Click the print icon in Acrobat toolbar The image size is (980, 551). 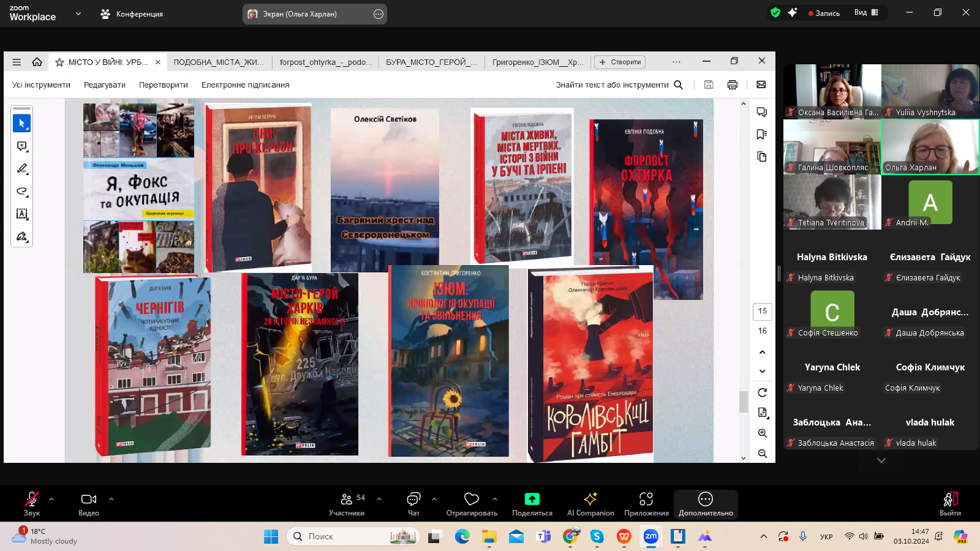732,85
